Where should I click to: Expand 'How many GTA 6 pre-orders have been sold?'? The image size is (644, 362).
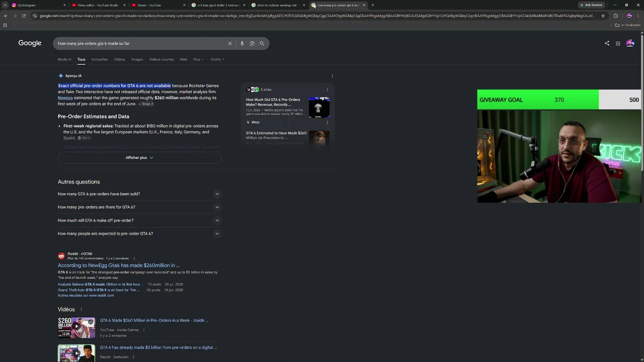tap(139, 194)
